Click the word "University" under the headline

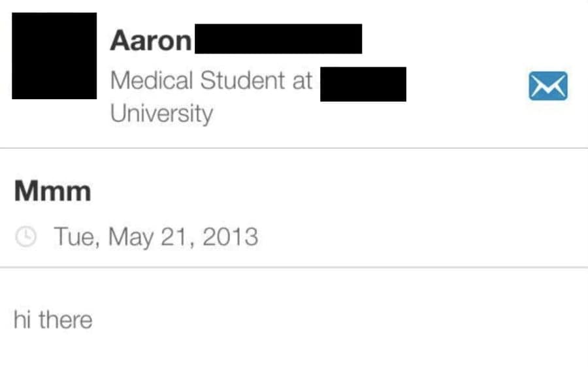161,114
